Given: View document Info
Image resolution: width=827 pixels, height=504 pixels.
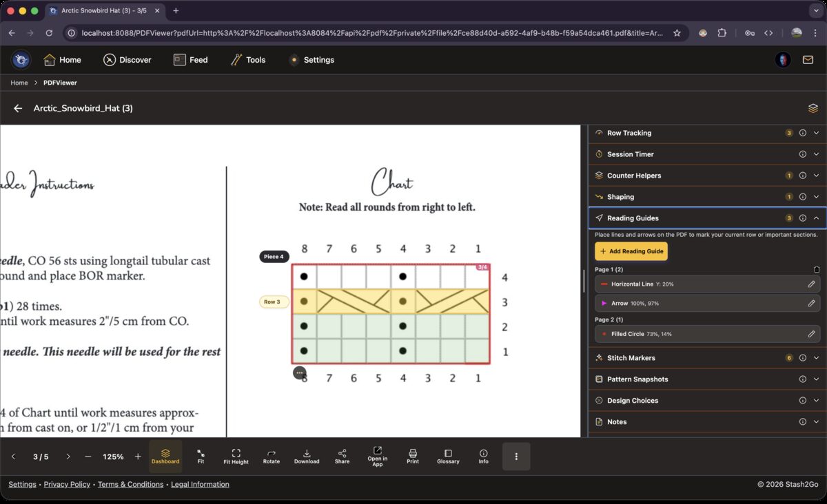Looking at the screenshot, I should tap(483, 456).
